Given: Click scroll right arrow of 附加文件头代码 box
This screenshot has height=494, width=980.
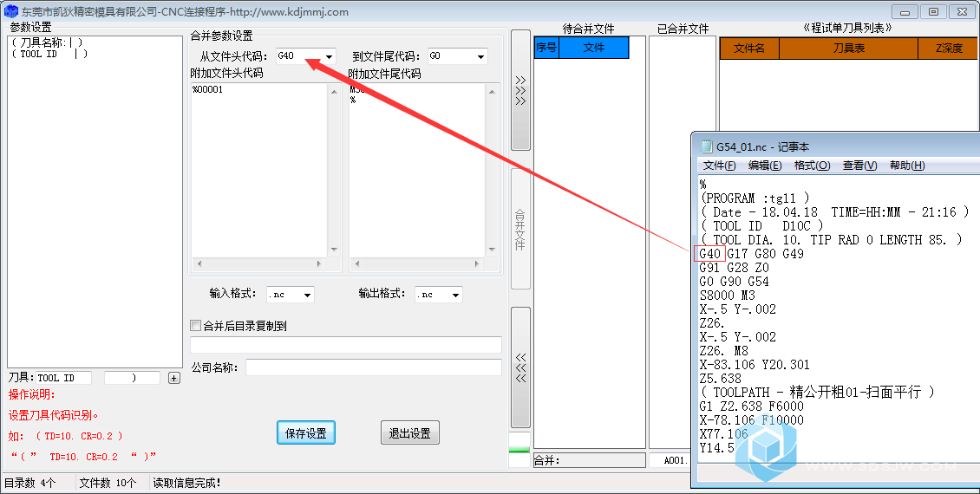Looking at the screenshot, I should click(x=319, y=264).
